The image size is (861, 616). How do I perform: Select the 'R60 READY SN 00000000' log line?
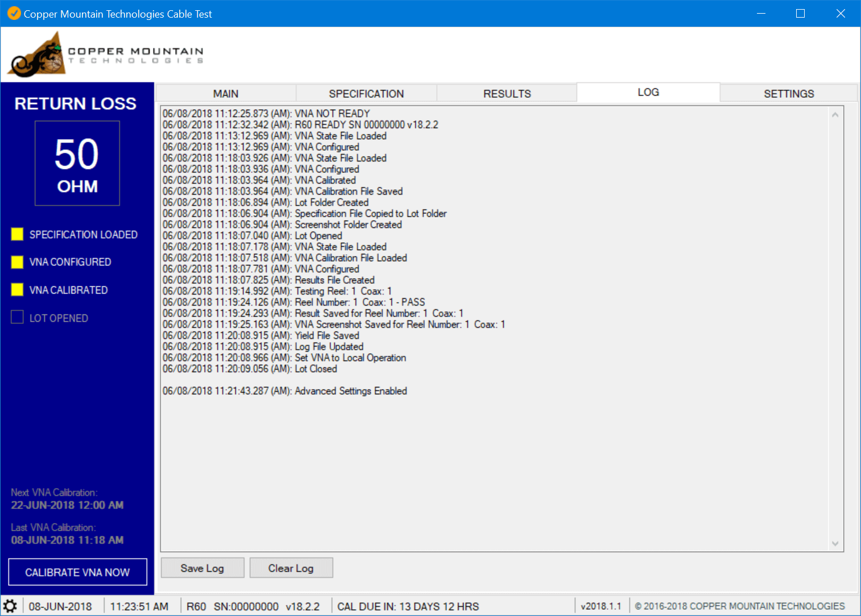[300, 125]
